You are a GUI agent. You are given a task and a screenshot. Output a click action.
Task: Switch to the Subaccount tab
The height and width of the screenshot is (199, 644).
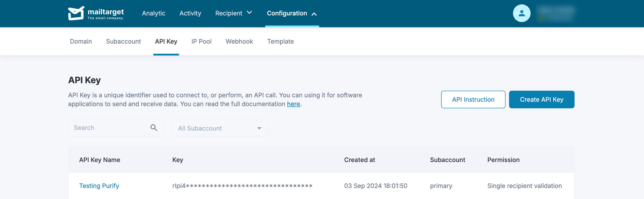[123, 41]
